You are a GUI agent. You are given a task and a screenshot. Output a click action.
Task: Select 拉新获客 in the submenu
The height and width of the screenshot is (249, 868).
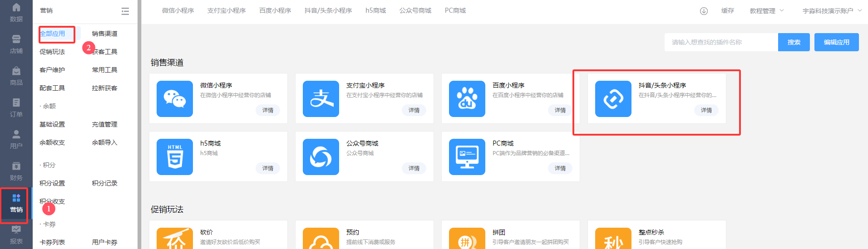(x=104, y=88)
